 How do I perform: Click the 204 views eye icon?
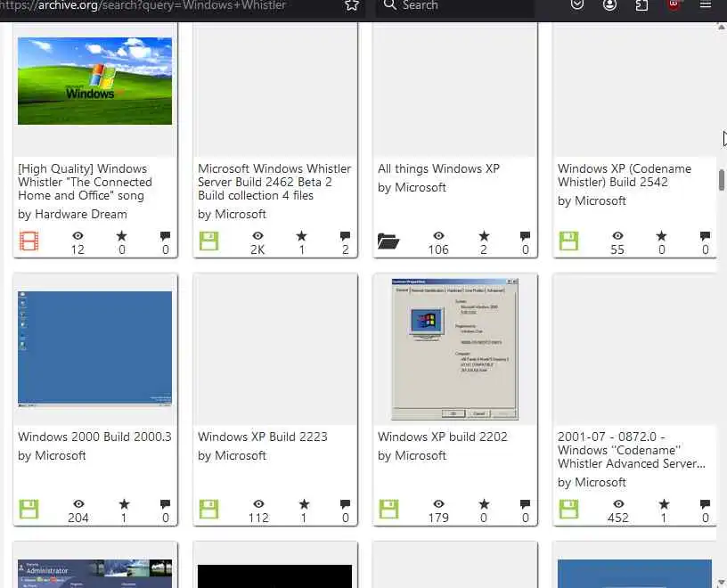78,504
